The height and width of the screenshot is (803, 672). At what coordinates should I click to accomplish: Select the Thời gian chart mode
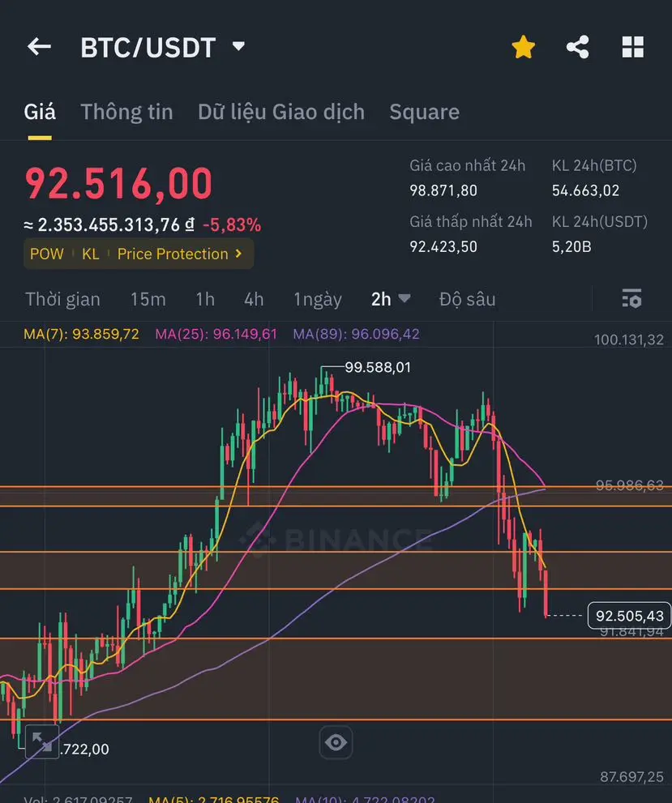tap(63, 299)
